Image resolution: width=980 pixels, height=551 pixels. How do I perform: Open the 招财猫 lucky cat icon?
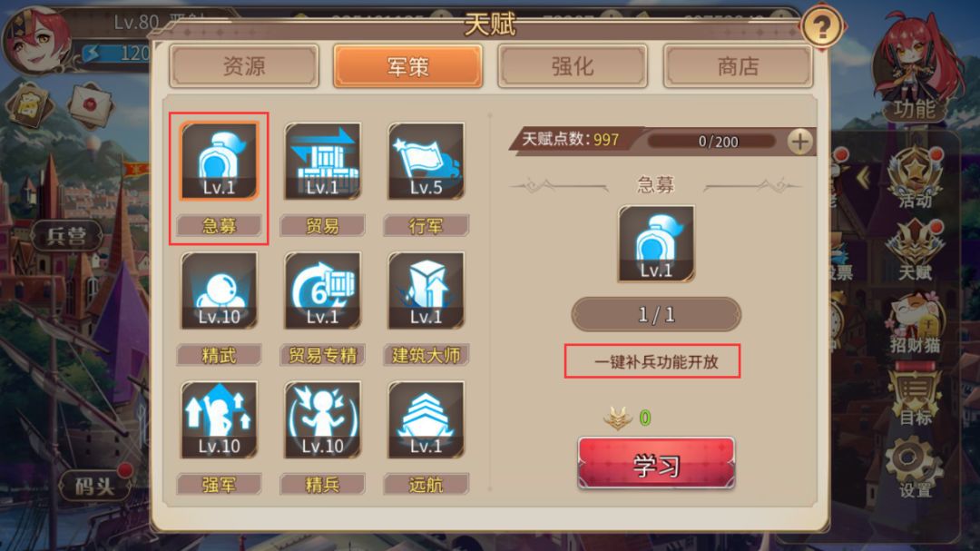point(915,323)
